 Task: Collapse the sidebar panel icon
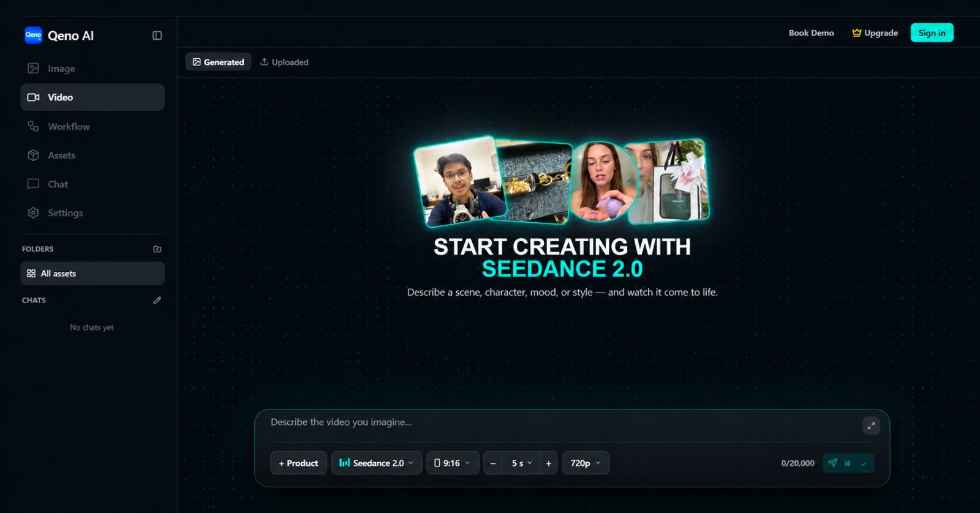tap(157, 36)
